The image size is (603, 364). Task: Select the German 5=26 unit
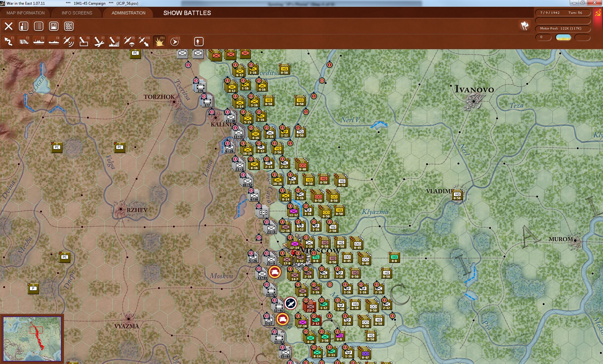tap(253, 258)
